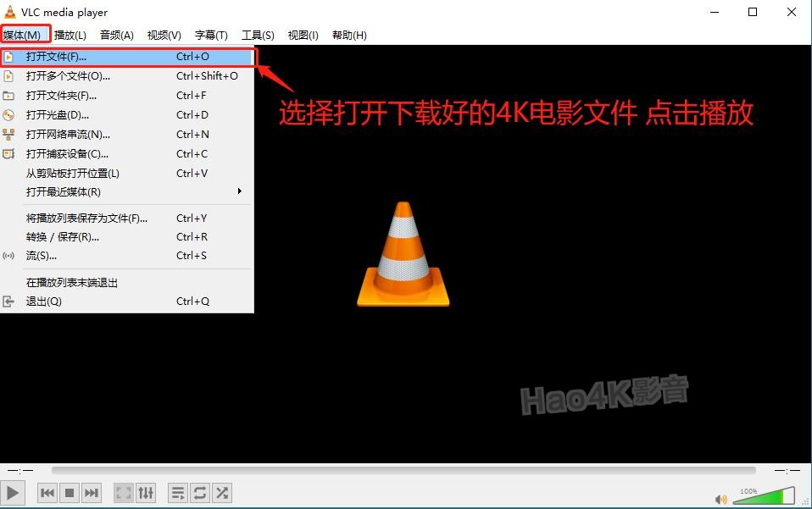The height and width of the screenshot is (509, 812).
Task: Maximize the VLC window
Action: coord(753,12)
